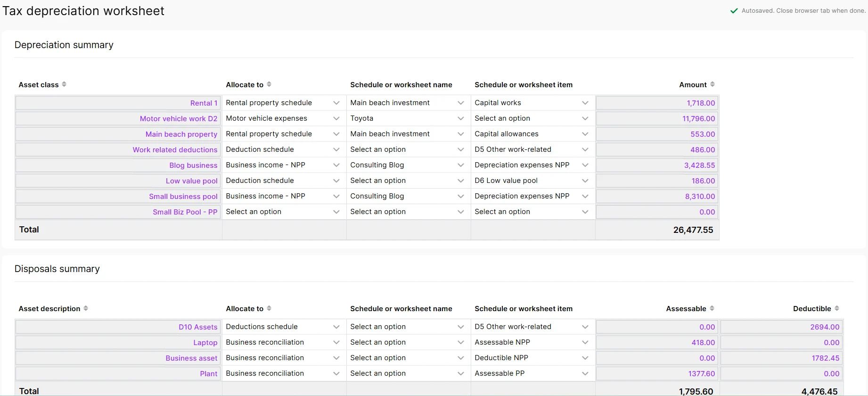Click the 418.00 assessable amount for Laptop
Image resolution: width=868 pixels, height=396 pixels.
coord(657,343)
